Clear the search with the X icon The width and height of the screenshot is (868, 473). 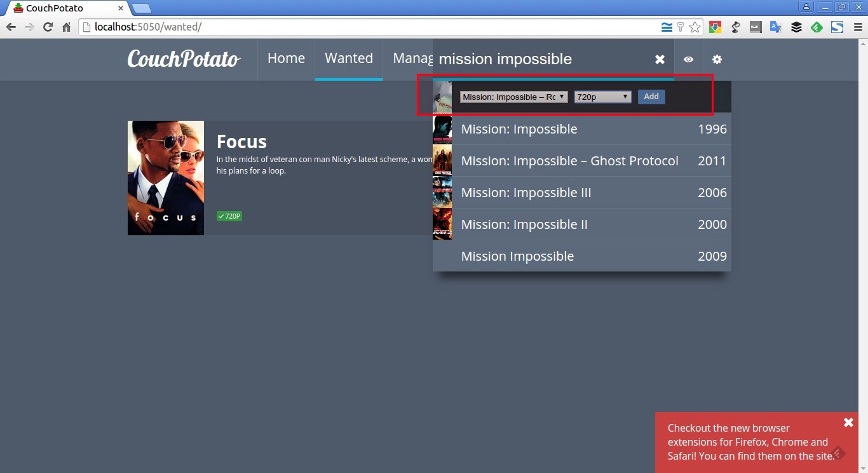[x=660, y=59]
